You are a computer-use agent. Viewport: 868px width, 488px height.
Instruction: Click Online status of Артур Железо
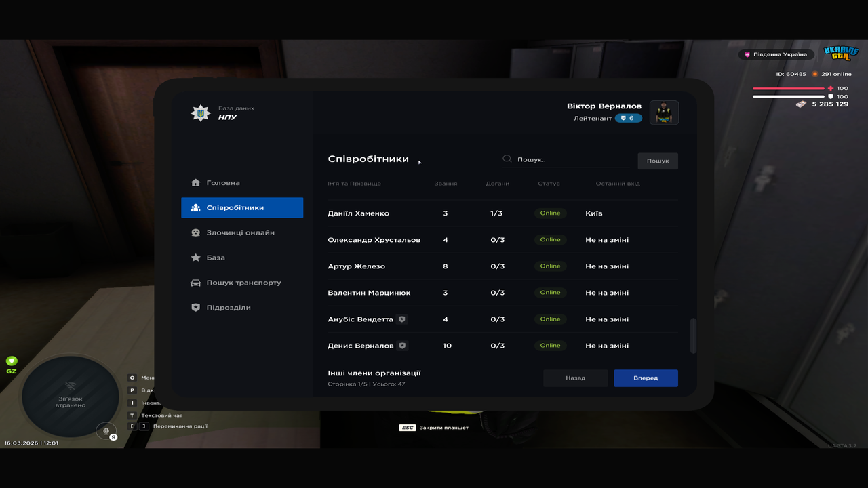551,266
